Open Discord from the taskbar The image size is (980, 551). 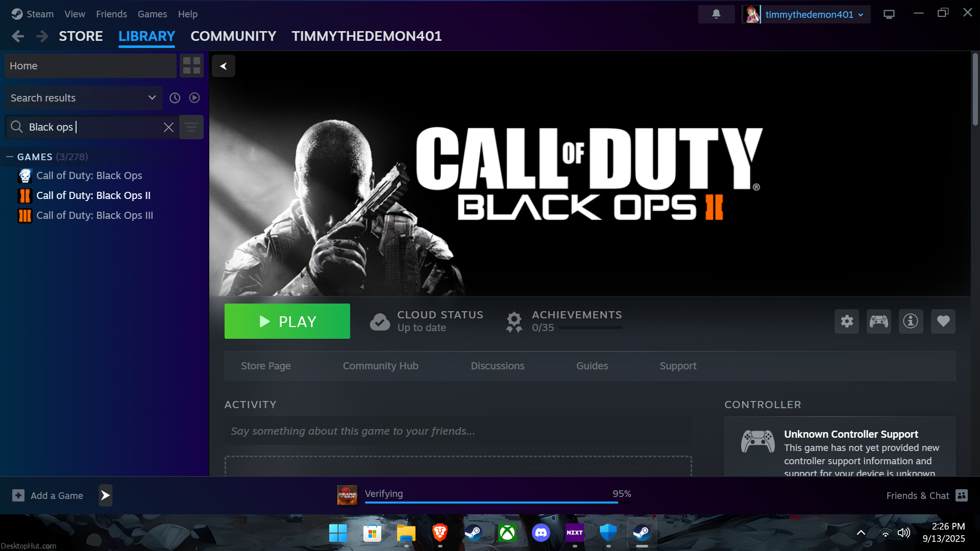[541, 533]
